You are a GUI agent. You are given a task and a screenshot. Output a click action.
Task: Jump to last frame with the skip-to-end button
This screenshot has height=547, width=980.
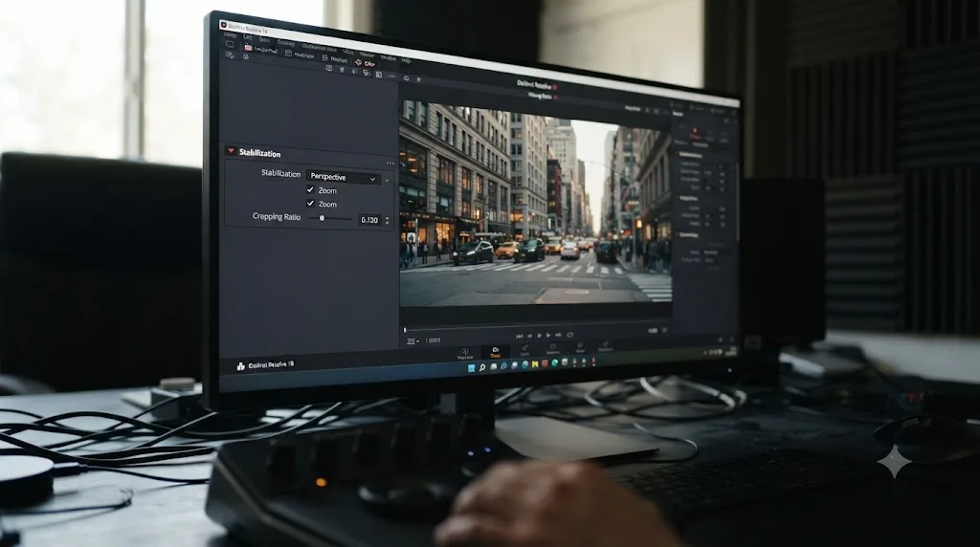point(558,336)
